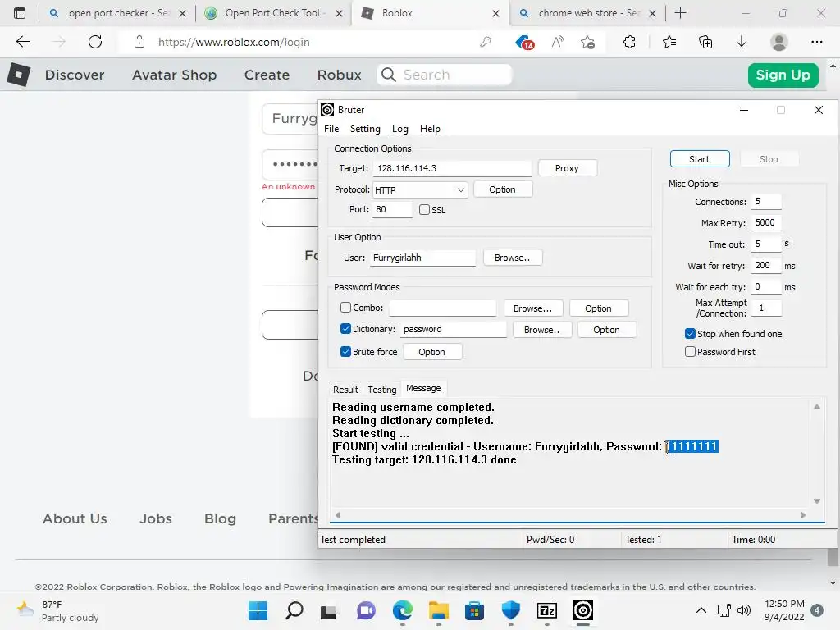Click the green Sign Up button on Roblox

[783, 75]
